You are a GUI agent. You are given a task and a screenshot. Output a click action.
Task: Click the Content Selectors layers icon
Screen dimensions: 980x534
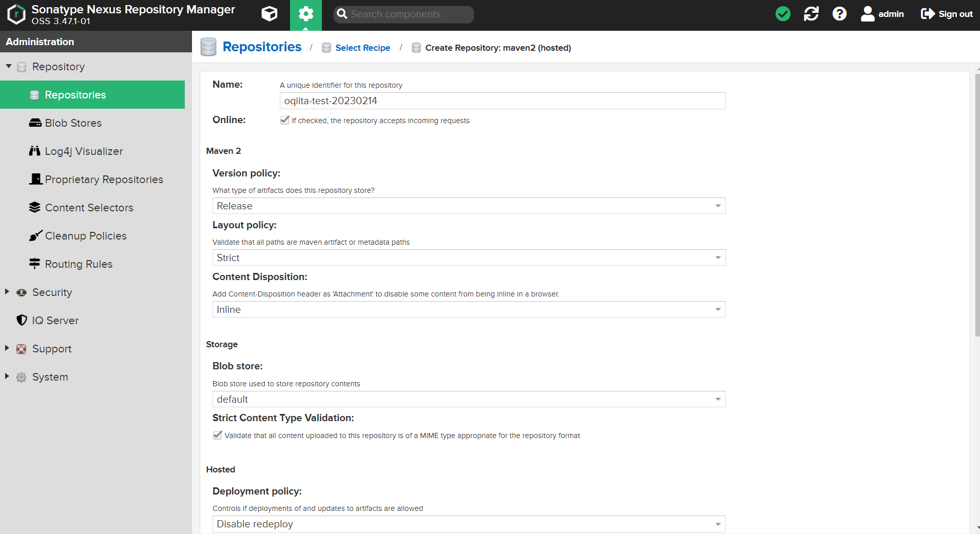[34, 207]
